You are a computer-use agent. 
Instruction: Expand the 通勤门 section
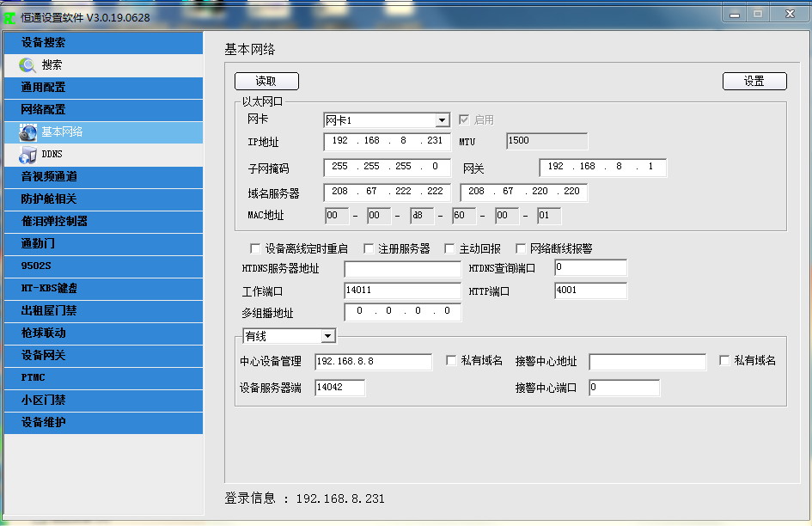[103, 244]
